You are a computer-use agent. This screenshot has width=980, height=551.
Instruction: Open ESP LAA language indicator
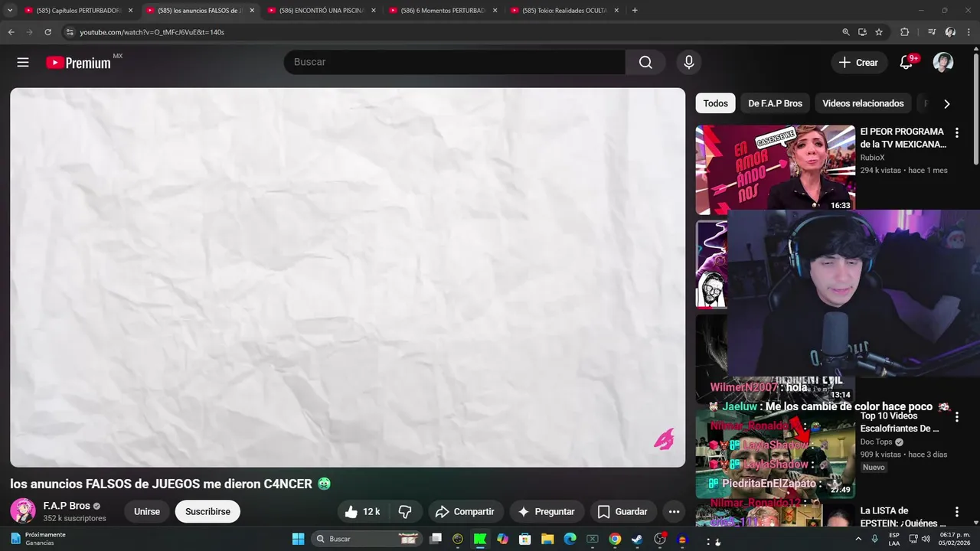[894, 539]
